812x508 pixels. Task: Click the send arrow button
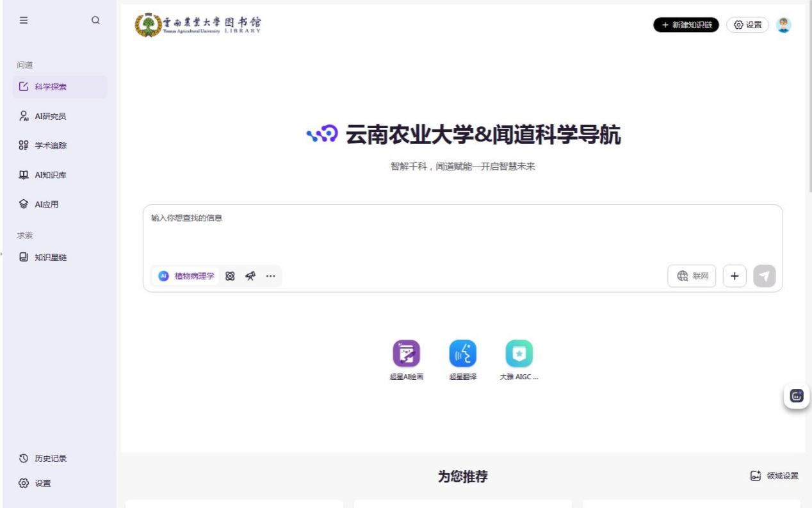(764, 276)
